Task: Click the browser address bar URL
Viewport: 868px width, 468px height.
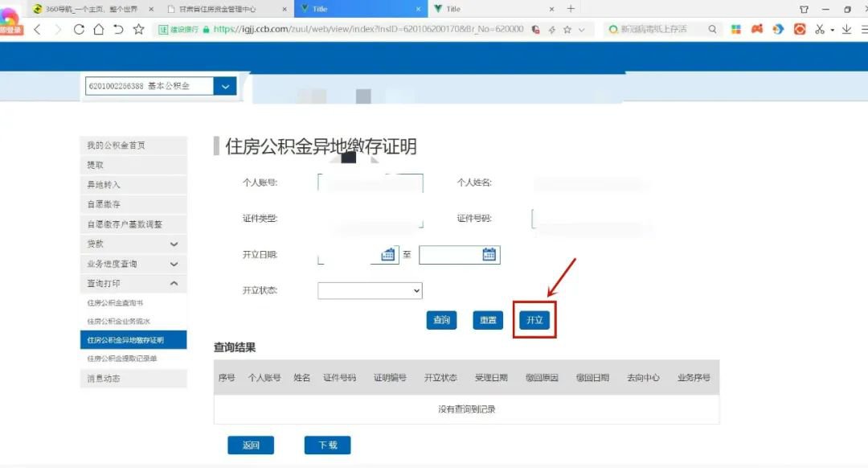Action: (368, 30)
